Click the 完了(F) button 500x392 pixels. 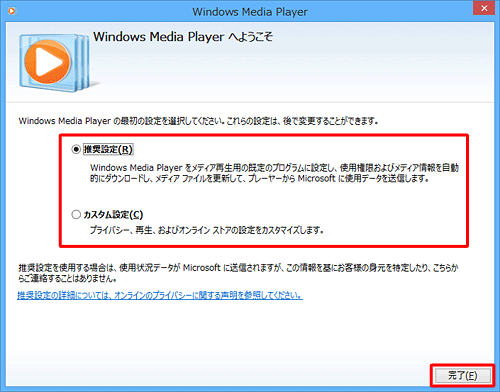point(463,376)
